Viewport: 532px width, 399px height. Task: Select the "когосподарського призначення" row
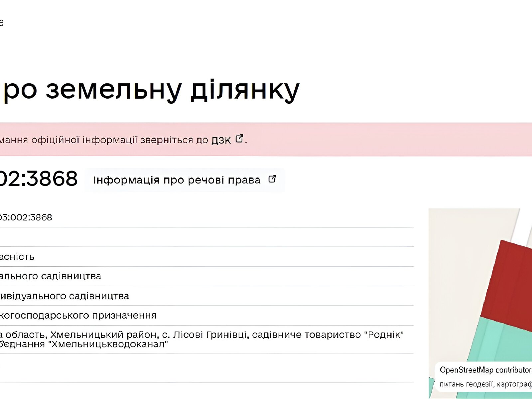78,315
